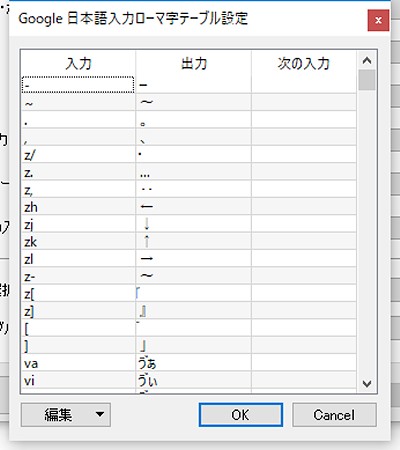Select the zh input row
The image size is (400, 450).
189,207
